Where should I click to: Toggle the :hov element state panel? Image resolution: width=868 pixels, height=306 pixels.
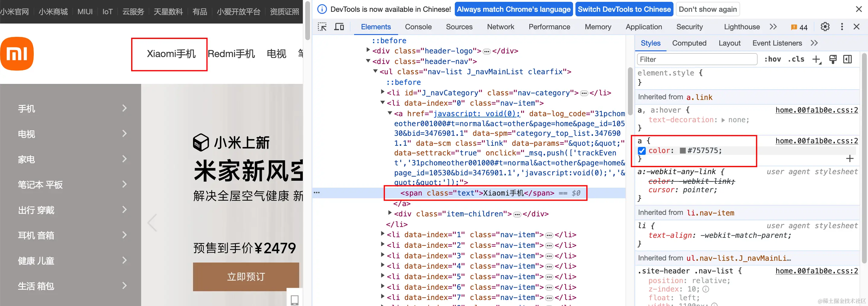coord(772,59)
